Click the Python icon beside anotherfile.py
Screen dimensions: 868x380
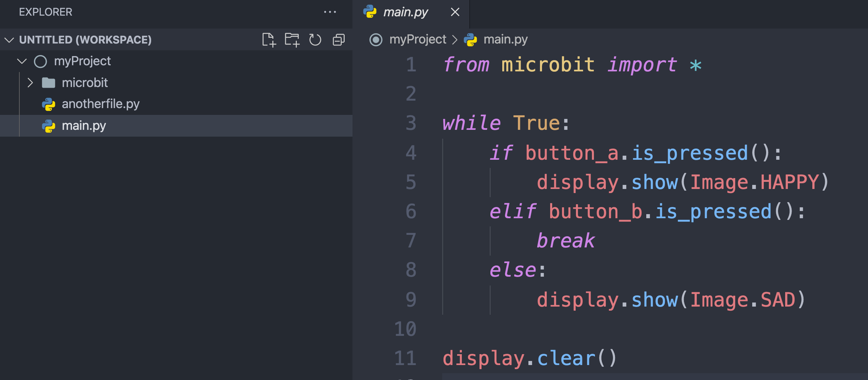(49, 104)
